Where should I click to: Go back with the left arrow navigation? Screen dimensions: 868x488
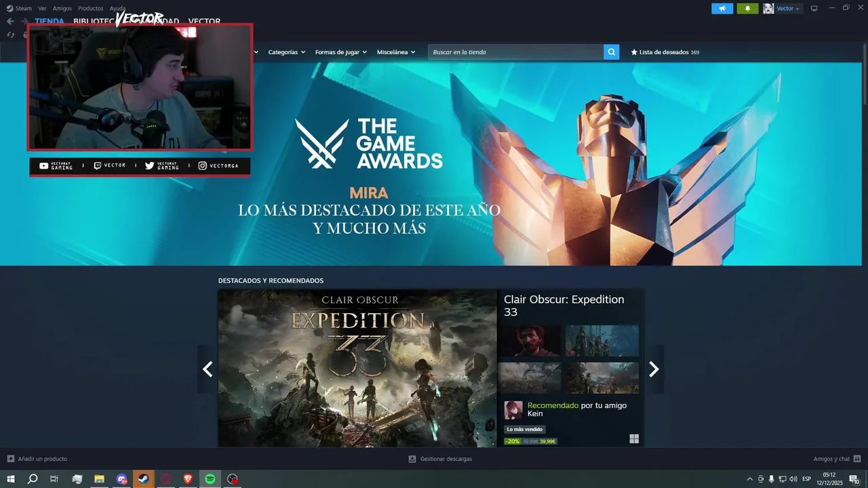(x=10, y=21)
